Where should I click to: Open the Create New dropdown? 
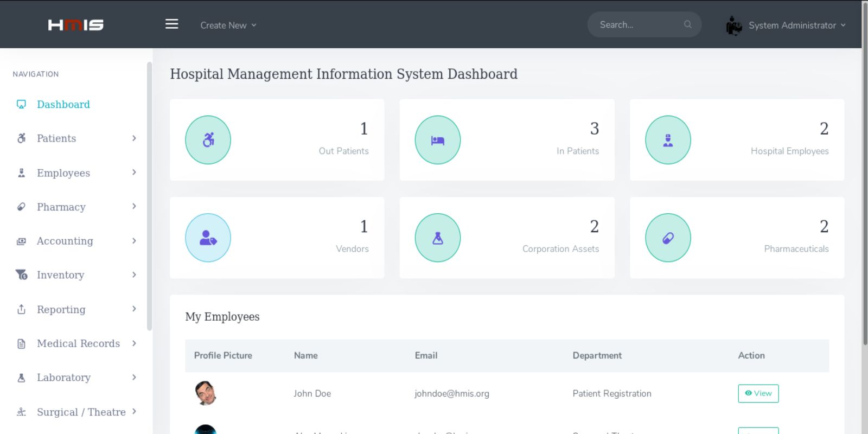click(x=228, y=25)
